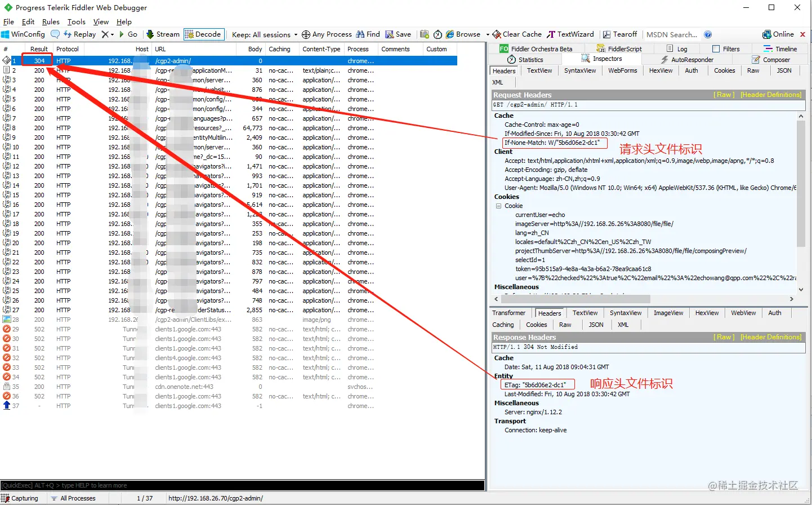Sort sessions by Content-Type column header
Screen dimensions: 812x505
[321, 49]
